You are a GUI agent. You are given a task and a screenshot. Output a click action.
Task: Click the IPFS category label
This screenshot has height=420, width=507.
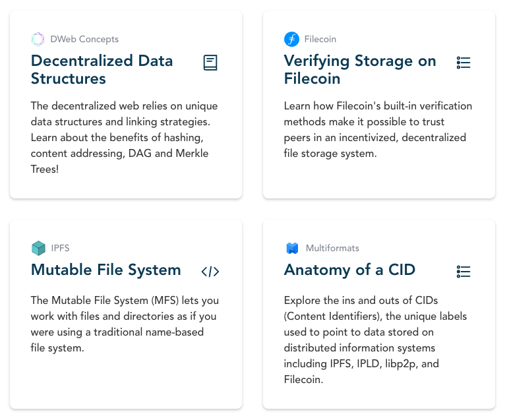point(60,248)
